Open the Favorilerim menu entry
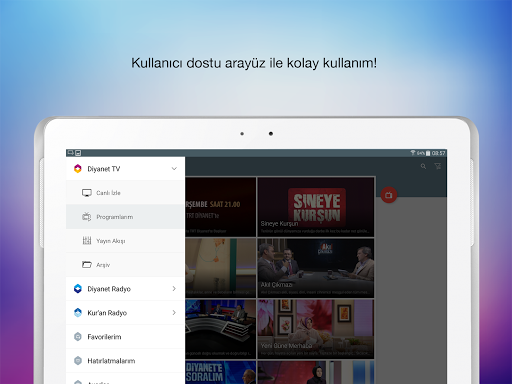The height and width of the screenshot is (384, 512). (125, 337)
